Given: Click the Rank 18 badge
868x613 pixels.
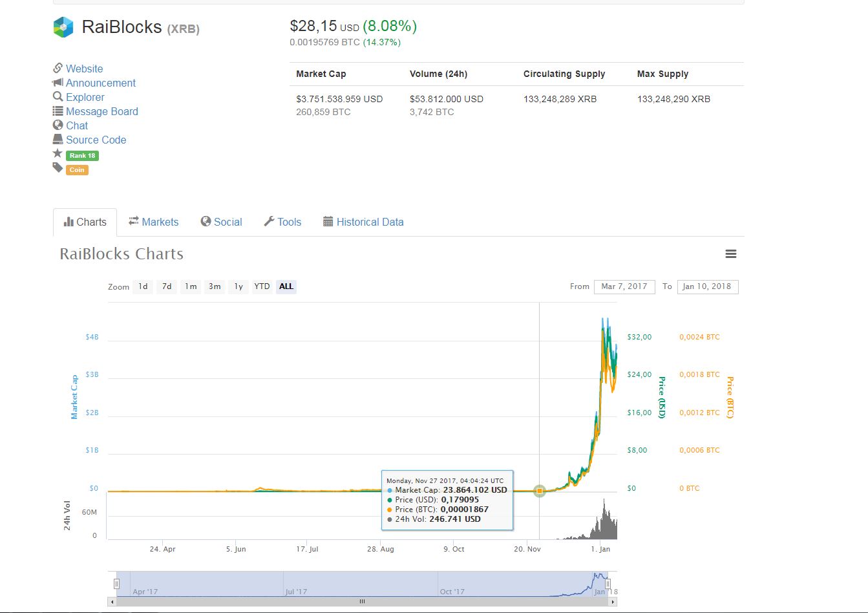Looking at the screenshot, I should pos(82,155).
